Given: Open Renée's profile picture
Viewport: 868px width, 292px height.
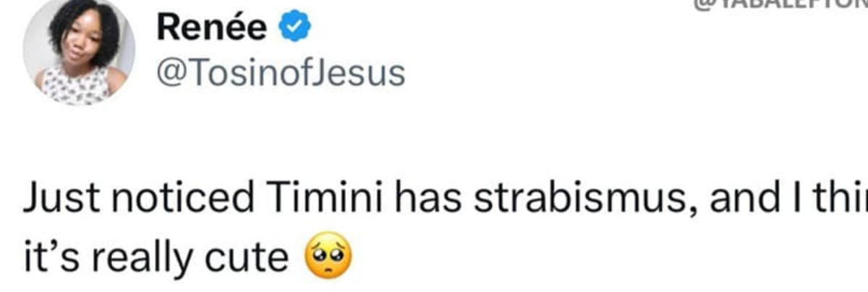Looking at the screenshot, I should pos(80,52).
